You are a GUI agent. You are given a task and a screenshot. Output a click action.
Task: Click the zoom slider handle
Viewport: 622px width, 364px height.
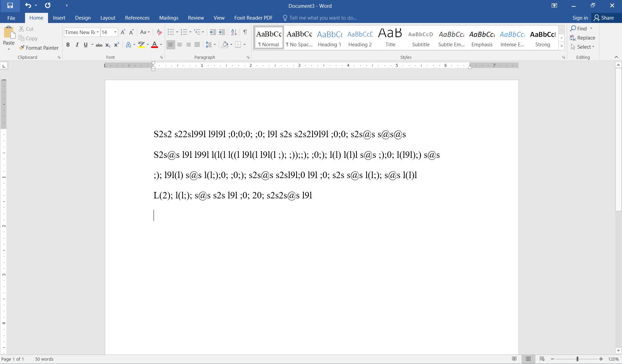click(x=577, y=359)
